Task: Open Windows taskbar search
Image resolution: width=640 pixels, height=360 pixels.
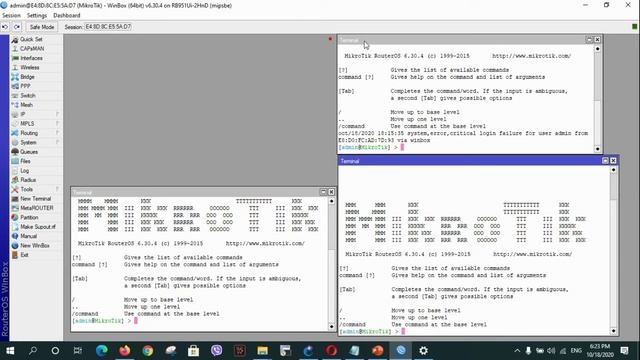Action: [33, 351]
